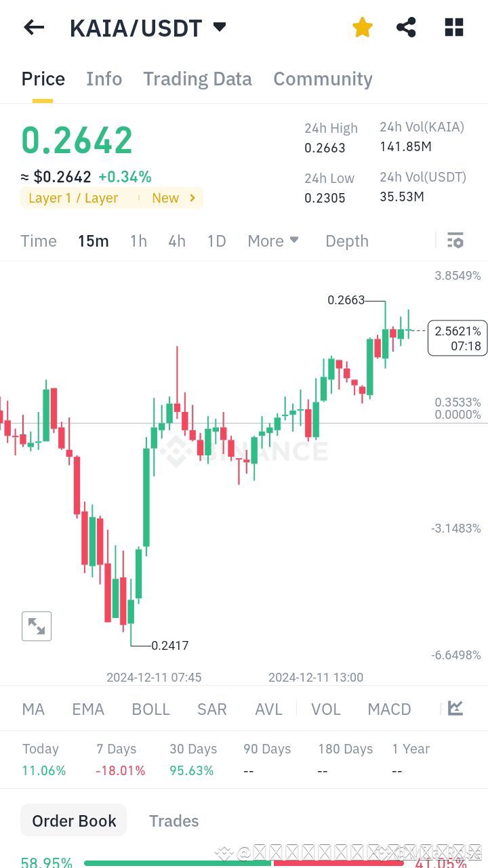Open the share options for KAIA/USDT
The width and height of the screenshot is (488, 868).
406,27
